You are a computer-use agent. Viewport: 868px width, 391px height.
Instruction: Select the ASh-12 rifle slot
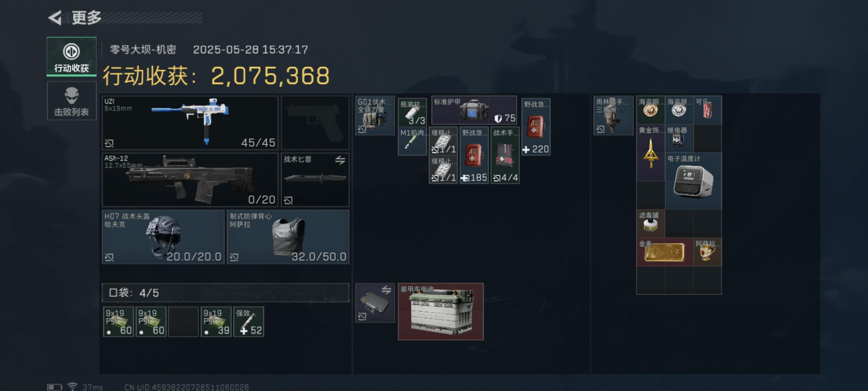pyautogui.click(x=190, y=180)
